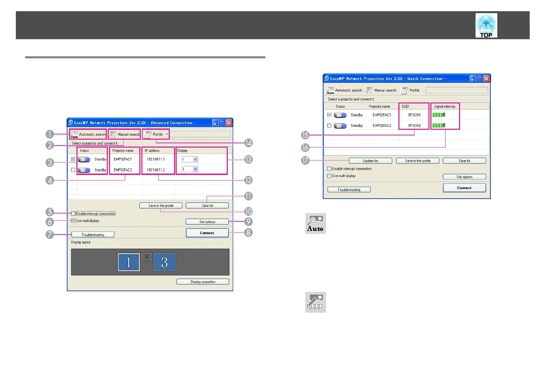The width and height of the screenshot is (555, 392).
Task: Tick Disable interrupt connection in Quick Connection
Action: pos(329,169)
